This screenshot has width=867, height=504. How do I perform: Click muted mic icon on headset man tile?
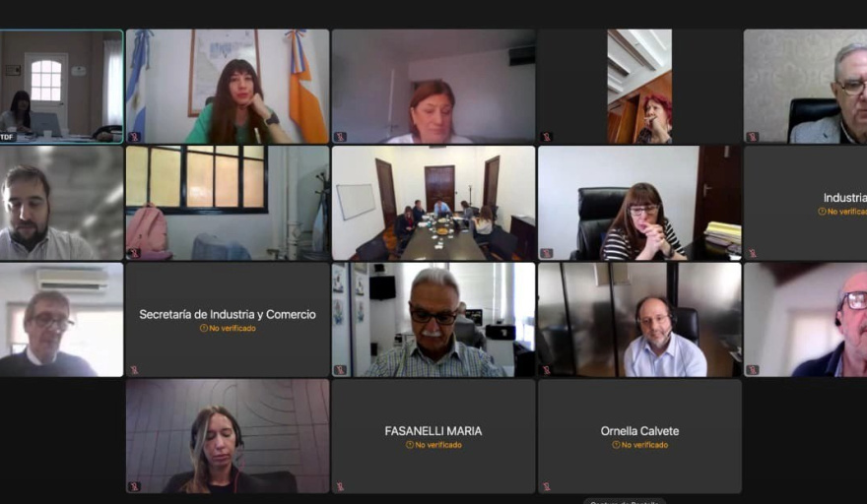click(x=546, y=370)
